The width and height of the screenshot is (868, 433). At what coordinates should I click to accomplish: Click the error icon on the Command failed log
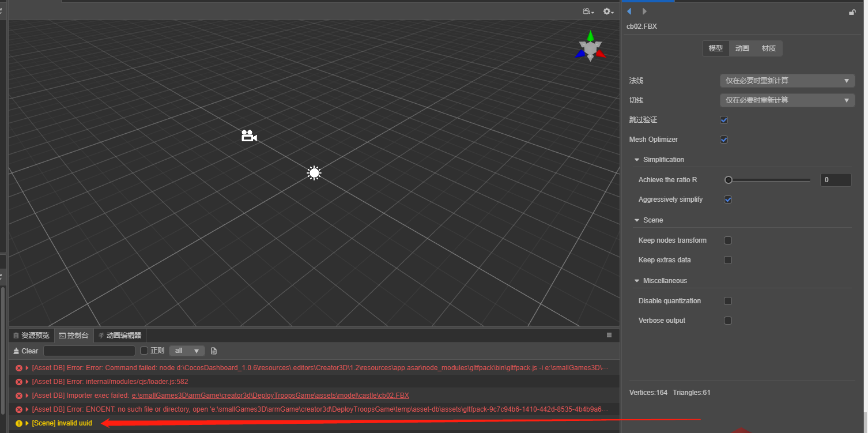19,368
